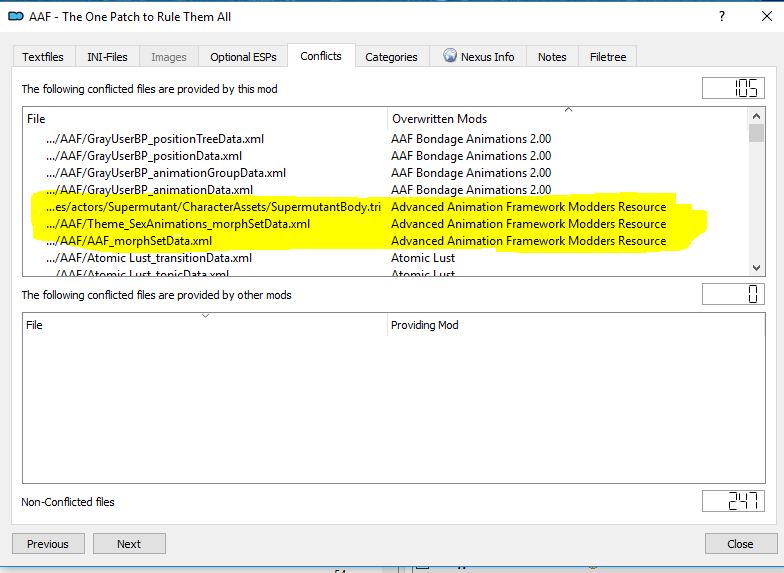This screenshot has height=573, width=784.
Task: Click the 0 conflicts by other mods counter
Action: (733, 294)
